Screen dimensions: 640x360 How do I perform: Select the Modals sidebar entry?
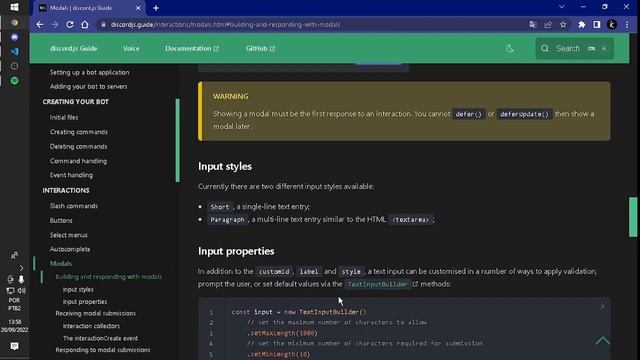61,264
